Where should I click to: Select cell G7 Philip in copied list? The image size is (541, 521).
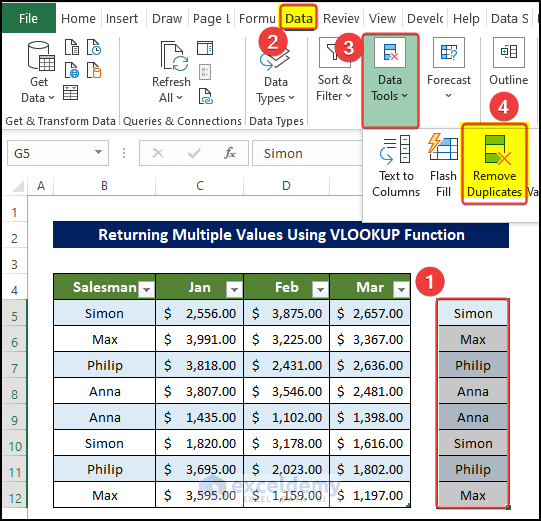tap(473, 365)
